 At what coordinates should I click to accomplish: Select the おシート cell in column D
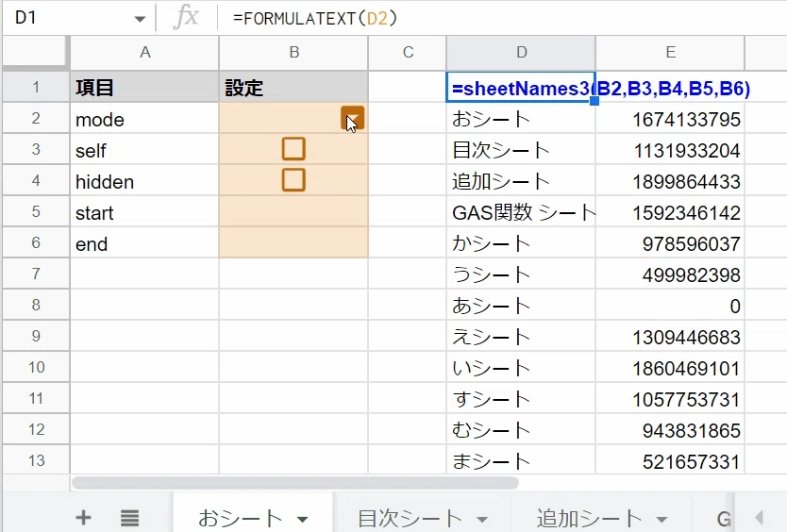coord(521,118)
